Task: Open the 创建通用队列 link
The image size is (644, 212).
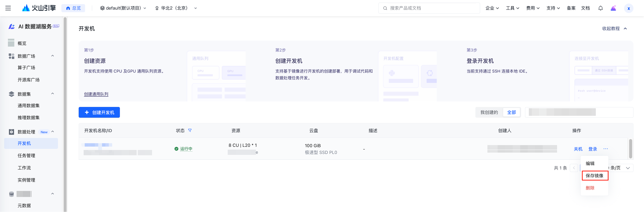Action: 96,94
